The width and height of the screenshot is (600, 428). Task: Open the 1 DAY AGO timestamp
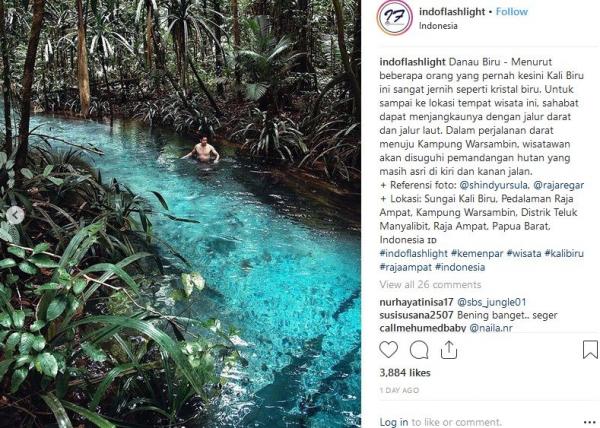tap(400, 390)
